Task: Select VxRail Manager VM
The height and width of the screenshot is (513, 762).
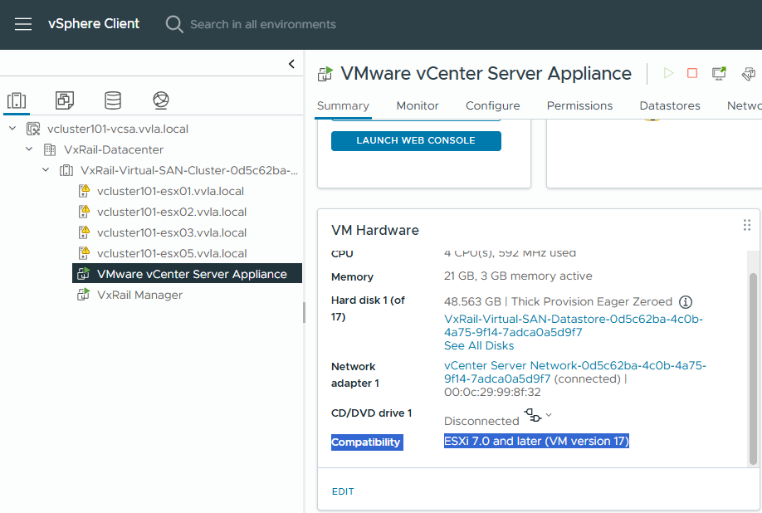Action: pyautogui.click(x=139, y=295)
